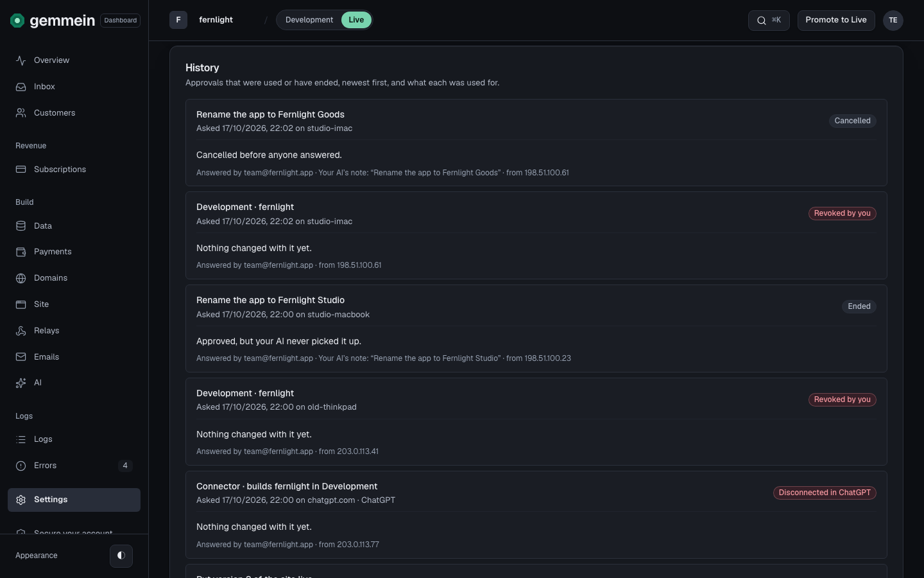This screenshot has height=578, width=924.
Task: Click the Dashboard badge beside the logo
Action: [x=121, y=21]
